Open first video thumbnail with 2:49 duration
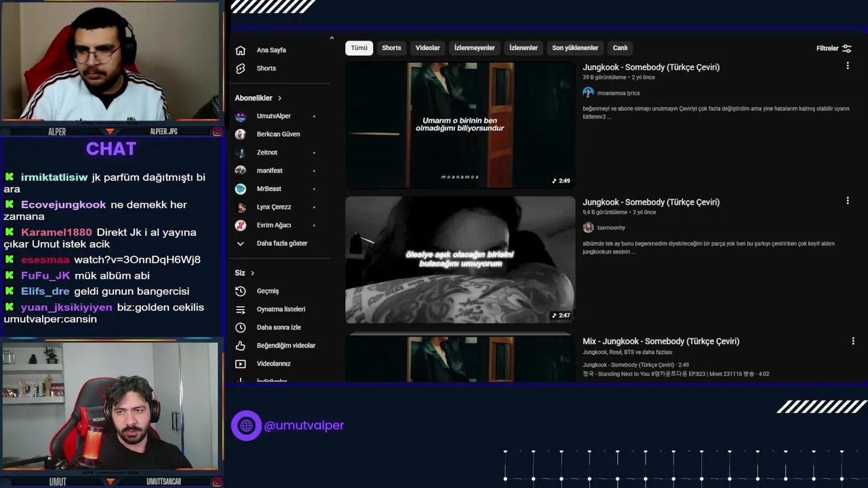Viewport: 868px width, 488px height. [460, 125]
